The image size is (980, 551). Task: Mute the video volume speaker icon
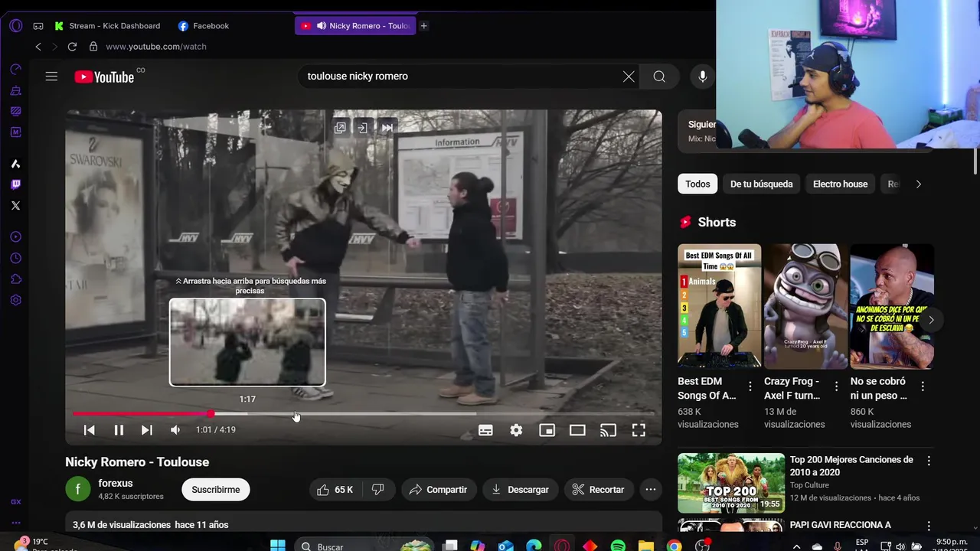pos(175,430)
